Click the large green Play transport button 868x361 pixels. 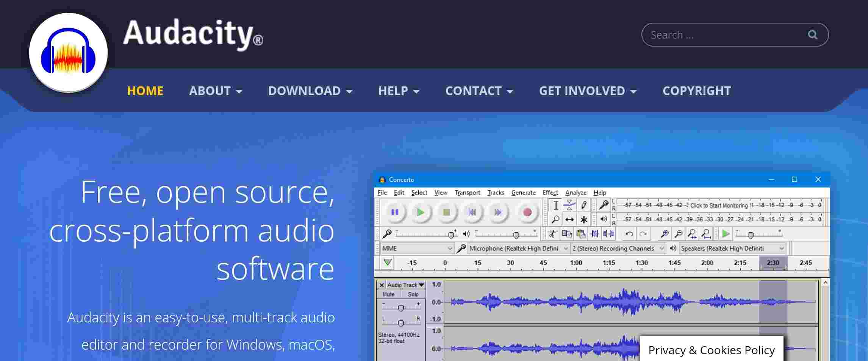point(420,212)
